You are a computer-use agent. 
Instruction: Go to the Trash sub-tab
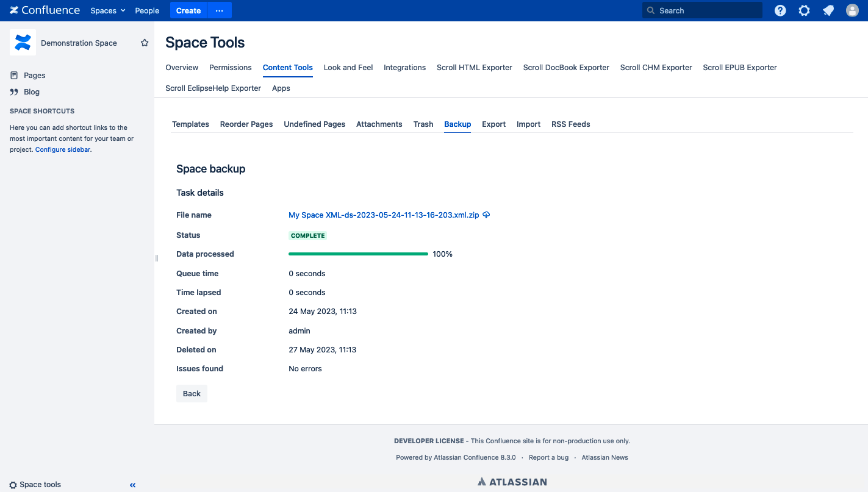423,124
